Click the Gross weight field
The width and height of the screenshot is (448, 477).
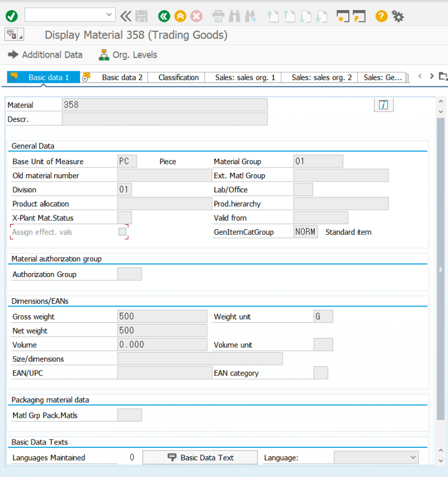162,316
